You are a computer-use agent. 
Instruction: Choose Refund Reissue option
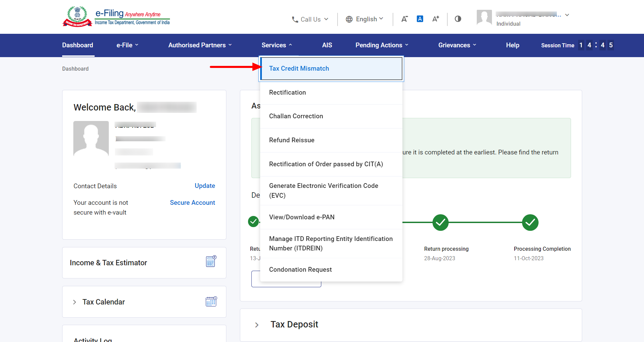[x=331, y=140]
